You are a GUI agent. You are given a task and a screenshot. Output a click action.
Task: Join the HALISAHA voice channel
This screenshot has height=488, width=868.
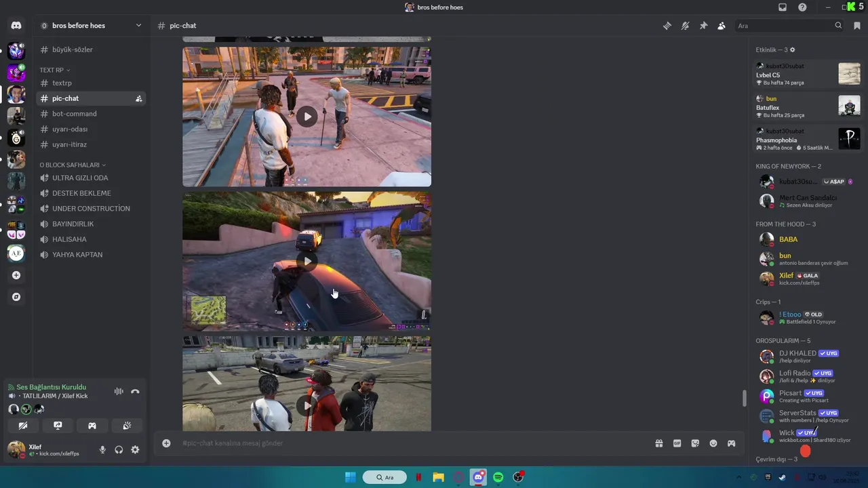(91, 239)
